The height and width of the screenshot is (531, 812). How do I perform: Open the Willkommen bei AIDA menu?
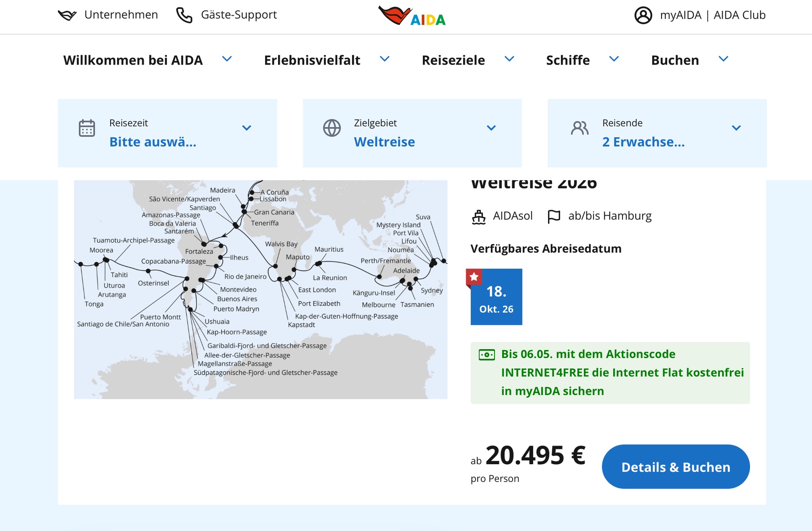pyautogui.click(x=147, y=60)
